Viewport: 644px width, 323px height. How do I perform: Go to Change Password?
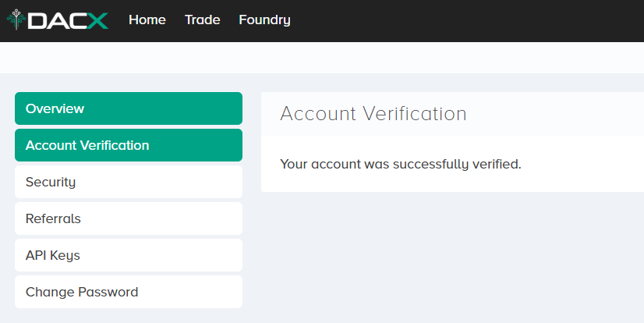click(129, 292)
